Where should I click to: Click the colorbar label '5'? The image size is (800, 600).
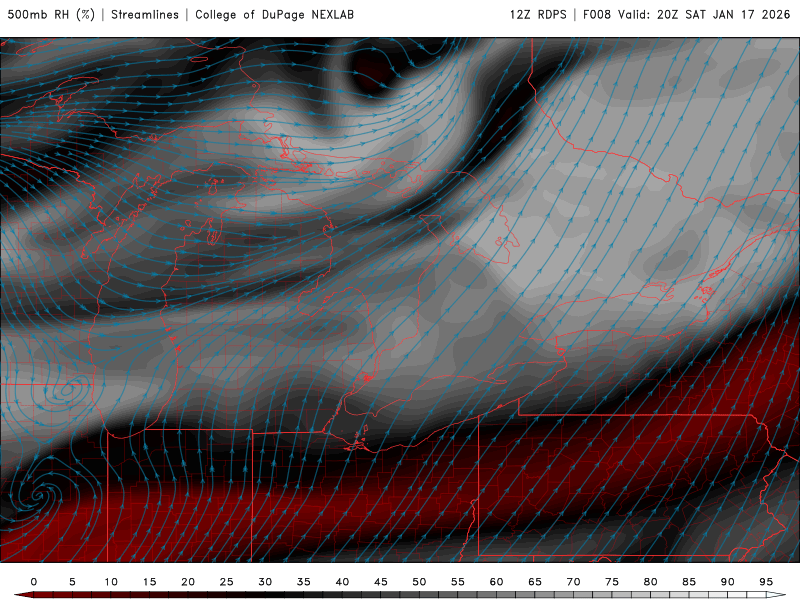tap(72, 582)
